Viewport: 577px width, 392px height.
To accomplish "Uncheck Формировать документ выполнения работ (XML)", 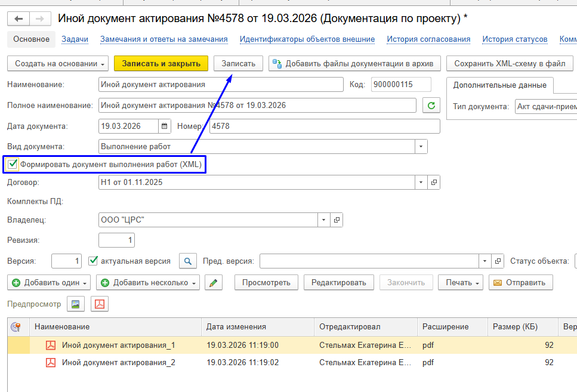I will [x=13, y=164].
